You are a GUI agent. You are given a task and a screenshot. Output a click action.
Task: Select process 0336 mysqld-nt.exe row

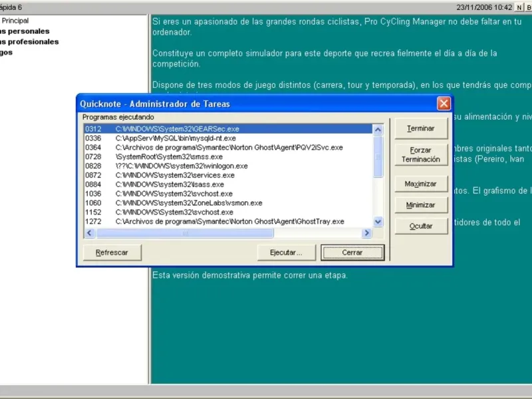[228, 138]
